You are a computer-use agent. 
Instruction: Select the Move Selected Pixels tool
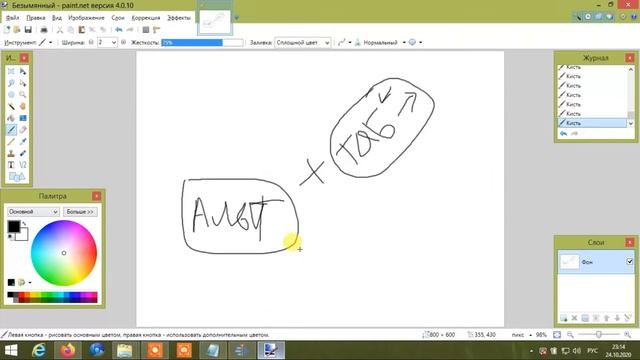tap(23, 71)
